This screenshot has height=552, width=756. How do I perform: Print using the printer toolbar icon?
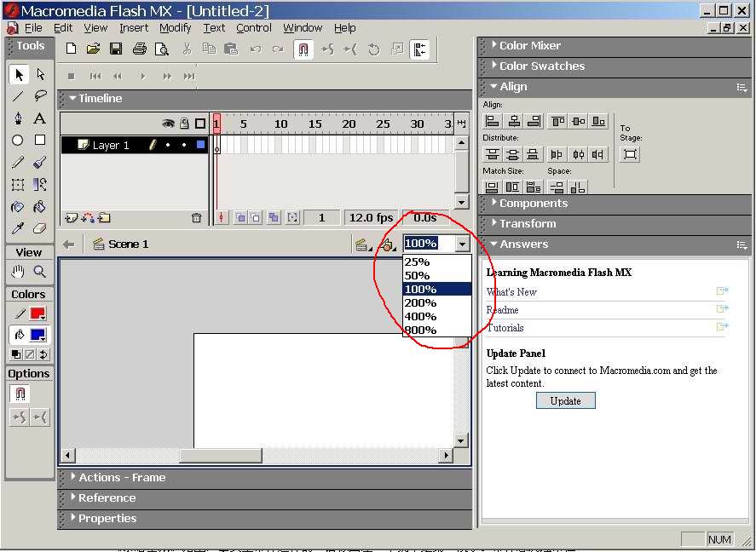coord(139,49)
